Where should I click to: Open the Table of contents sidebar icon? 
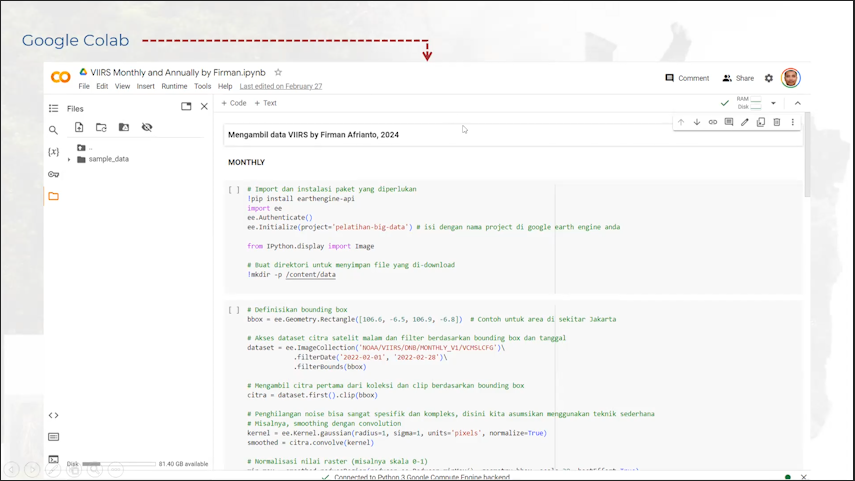click(54, 108)
